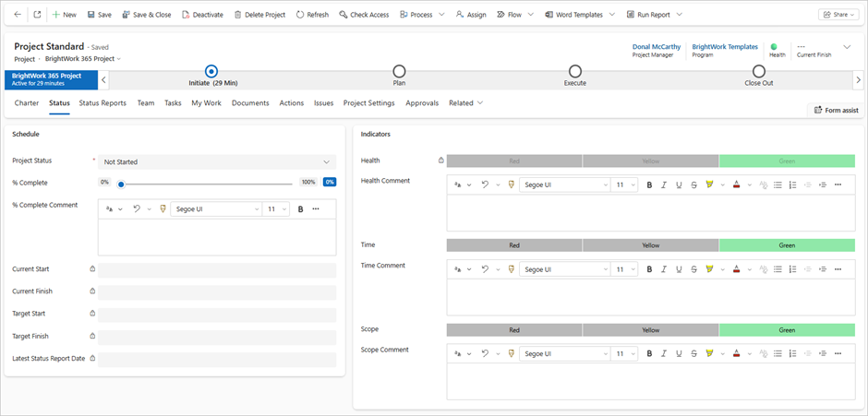Click the Save & Close button
Image resolution: width=868 pixels, height=416 pixels.
pos(146,15)
